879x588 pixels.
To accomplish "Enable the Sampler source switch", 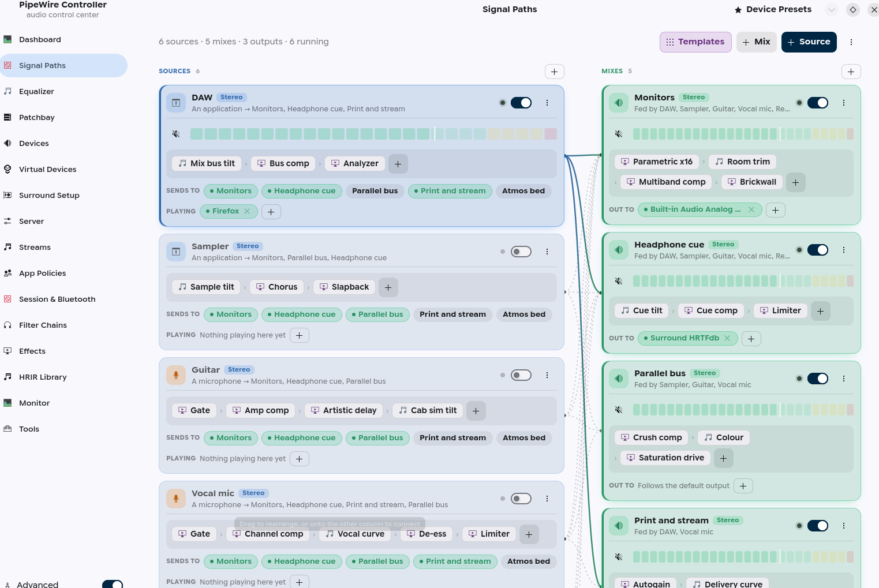I will pos(521,252).
